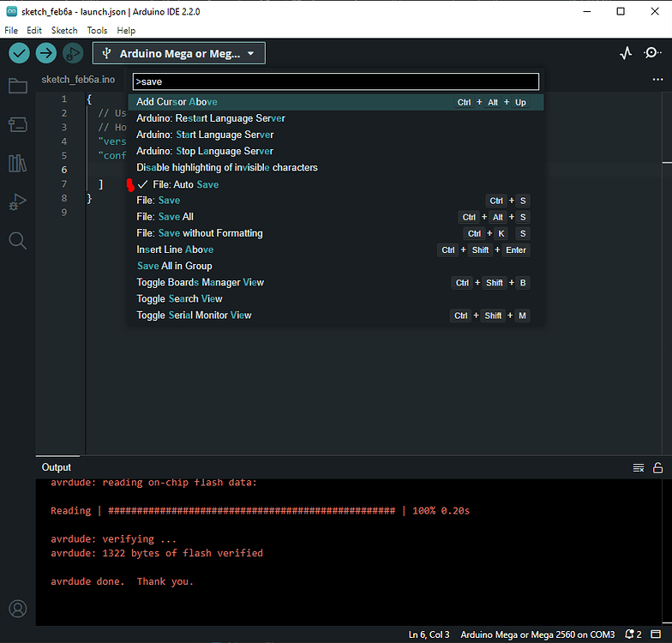
Task: Choose Save All in Group
Action: 336,266
